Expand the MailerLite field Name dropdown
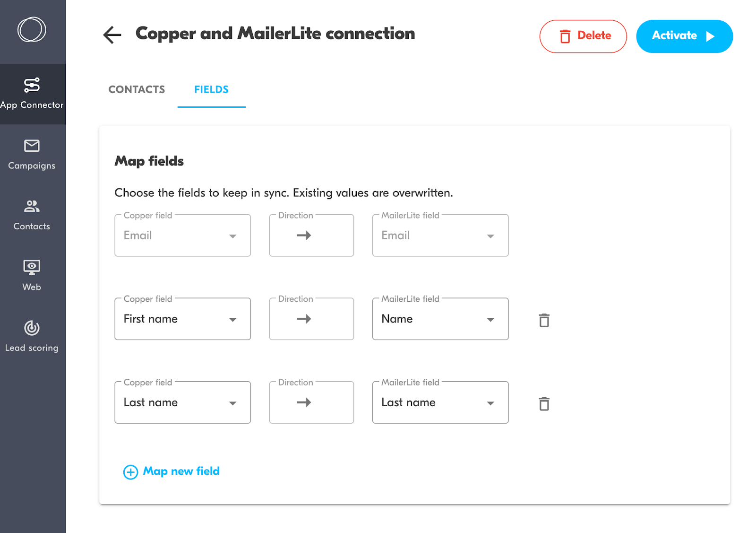This screenshot has height=533, width=756. tap(440, 319)
